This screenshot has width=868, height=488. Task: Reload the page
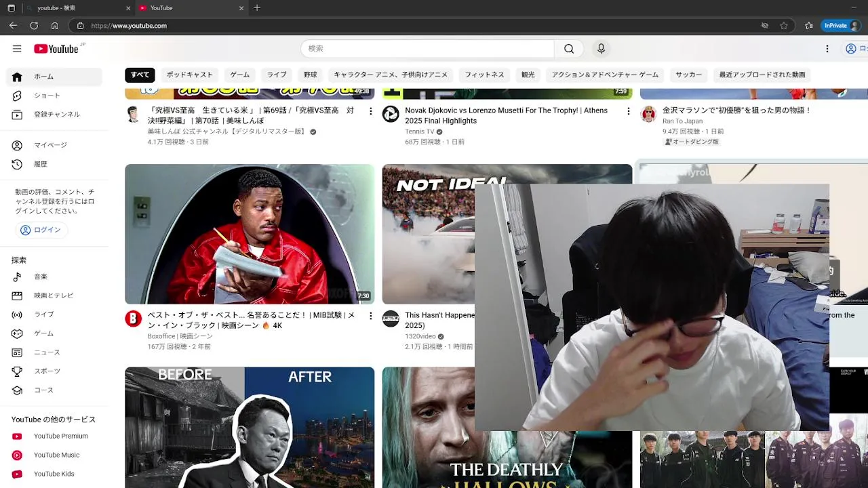(x=34, y=26)
